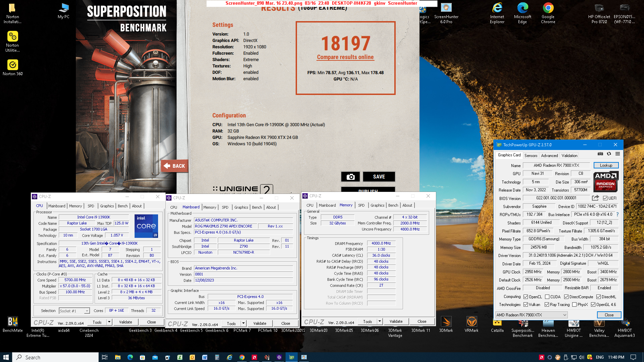Open the Norton Utilities desktop icon
644x362 pixels.
(x=13, y=42)
